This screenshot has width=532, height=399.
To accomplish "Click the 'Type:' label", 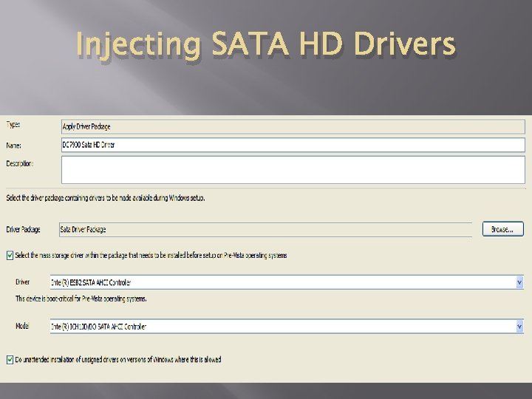I will click(x=13, y=125).
